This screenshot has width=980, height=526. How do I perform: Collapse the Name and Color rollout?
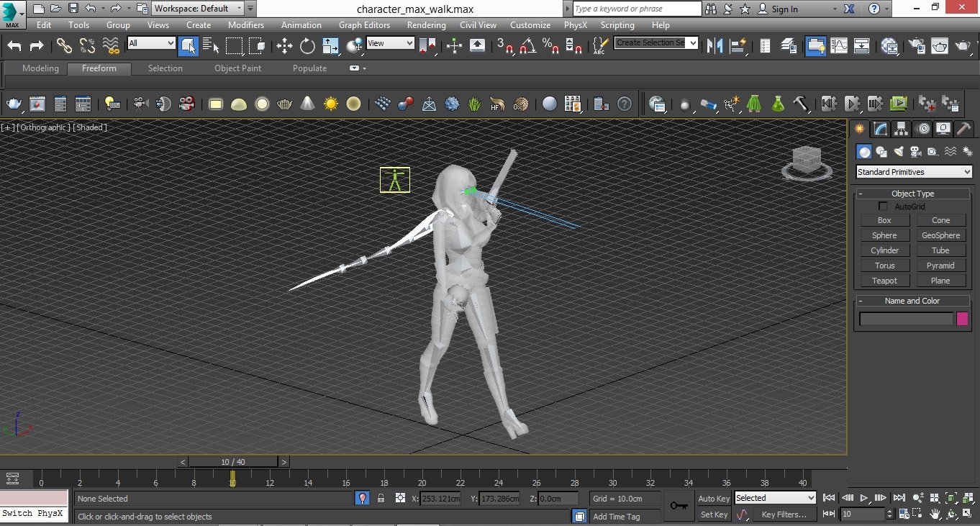(x=912, y=301)
